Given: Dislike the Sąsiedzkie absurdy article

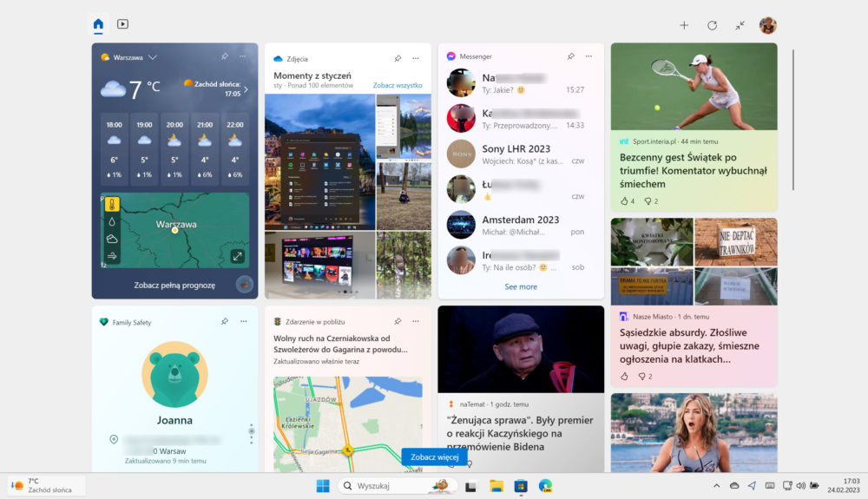Looking at the screenshot, I should (x=642, y=376).
